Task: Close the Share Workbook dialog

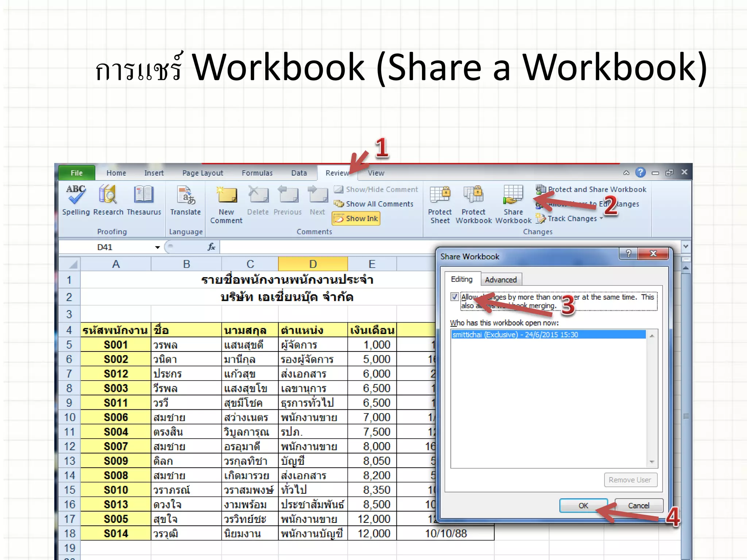Action: pyautogui.click(x=654, y=253)
